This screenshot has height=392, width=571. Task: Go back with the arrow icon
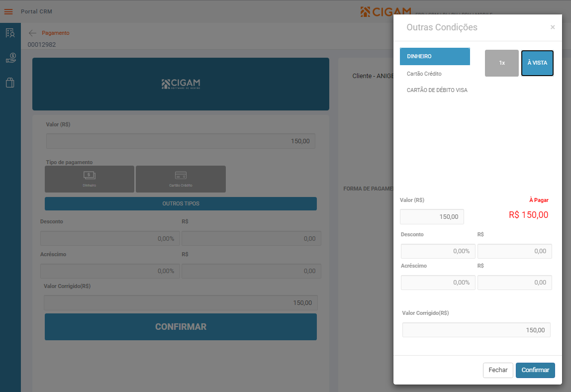[x=32, y=33]
